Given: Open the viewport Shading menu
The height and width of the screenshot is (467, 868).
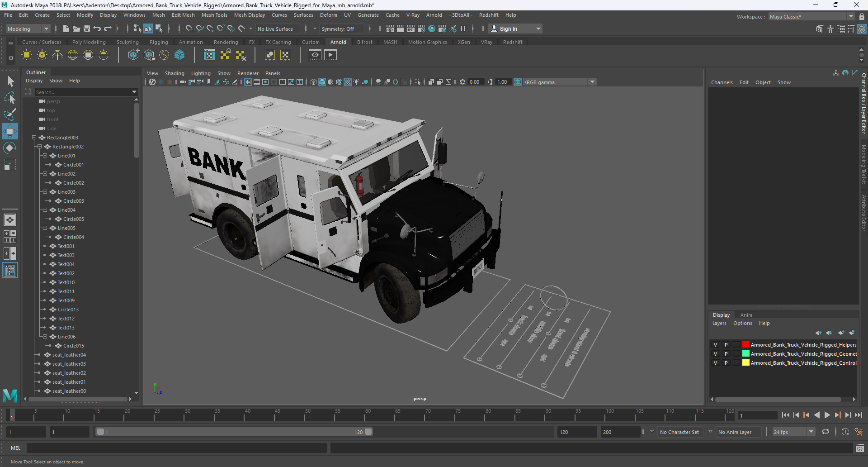Looking at the screenshot, I should [175, 73].
